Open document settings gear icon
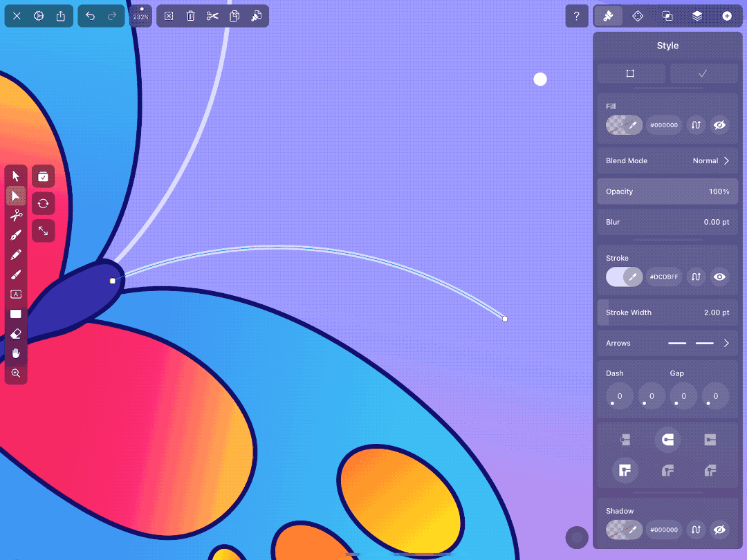 39,16
